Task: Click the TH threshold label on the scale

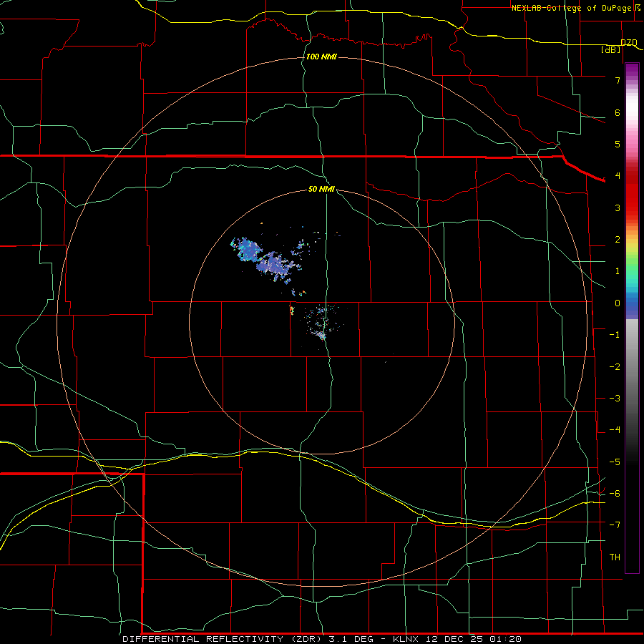Action: [615, 557]
